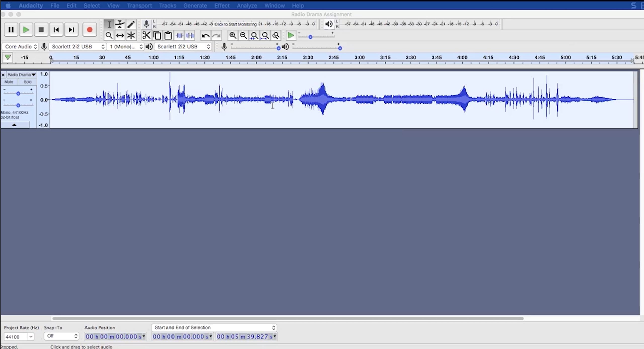Click the Trim audio icon
This screenshot has width=644, height=349.
tap(179, 36)
